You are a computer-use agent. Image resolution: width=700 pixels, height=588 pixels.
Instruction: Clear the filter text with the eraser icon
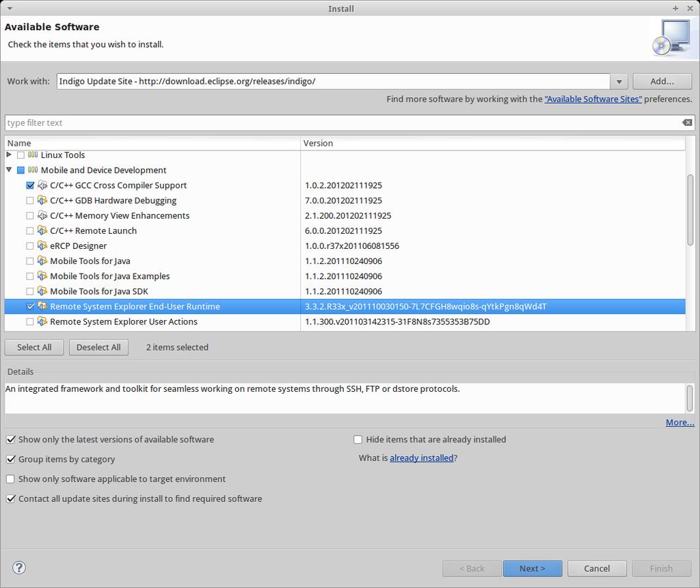687,123
